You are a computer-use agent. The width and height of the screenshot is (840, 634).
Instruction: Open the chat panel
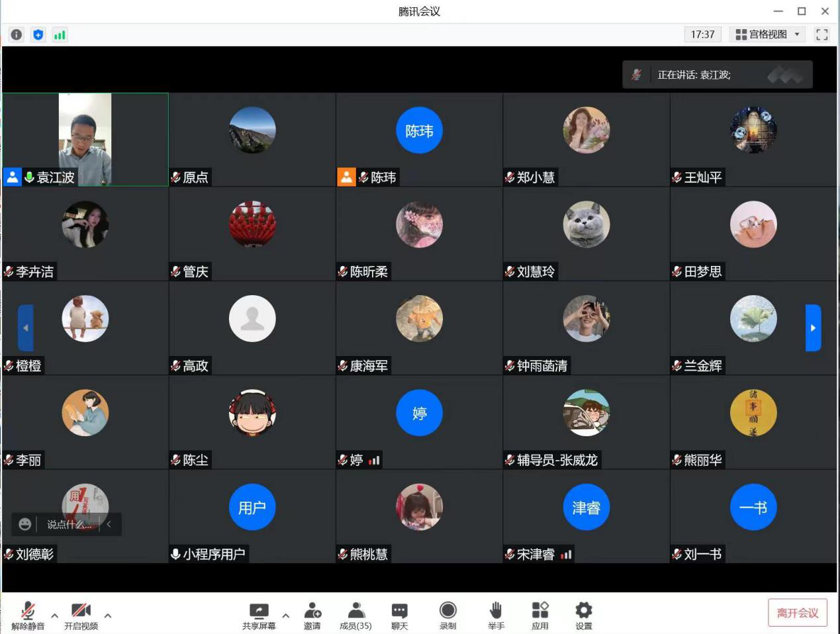point(399,615)
